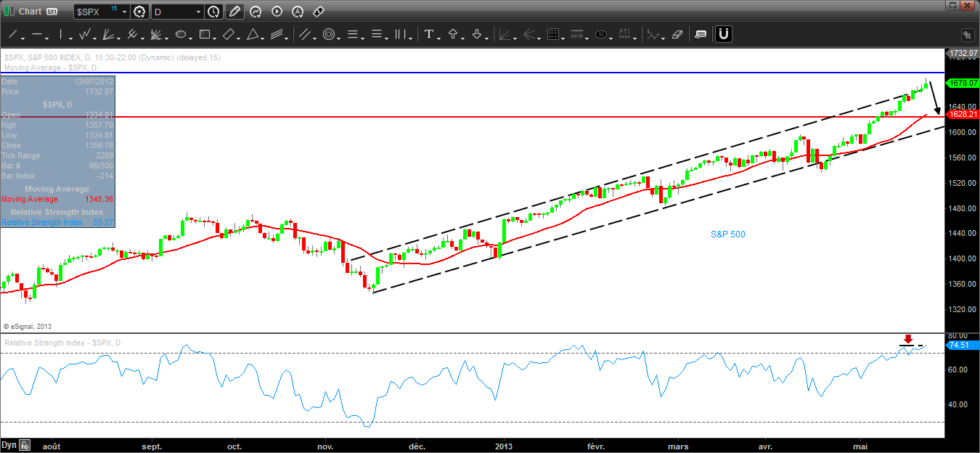Screen dimensions: 980x453
Task: Expand the line study tool dropdown arrow
Action: 663,38
